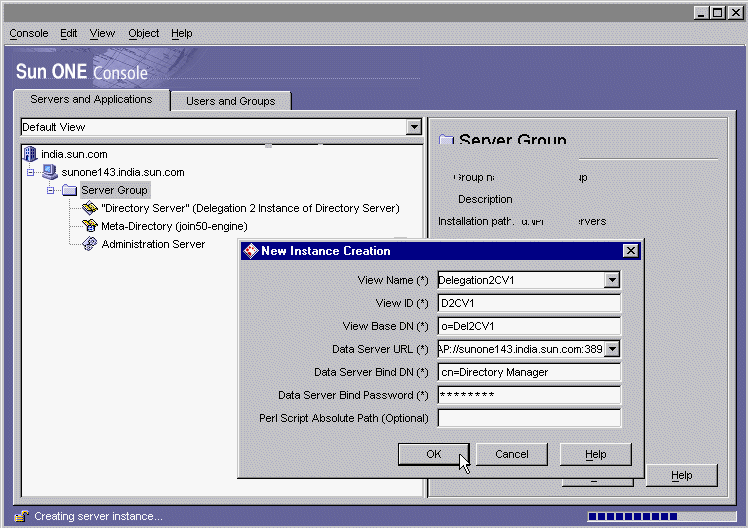Open the Edit menu
Screen dimensions: 748x528
(68, 33)
